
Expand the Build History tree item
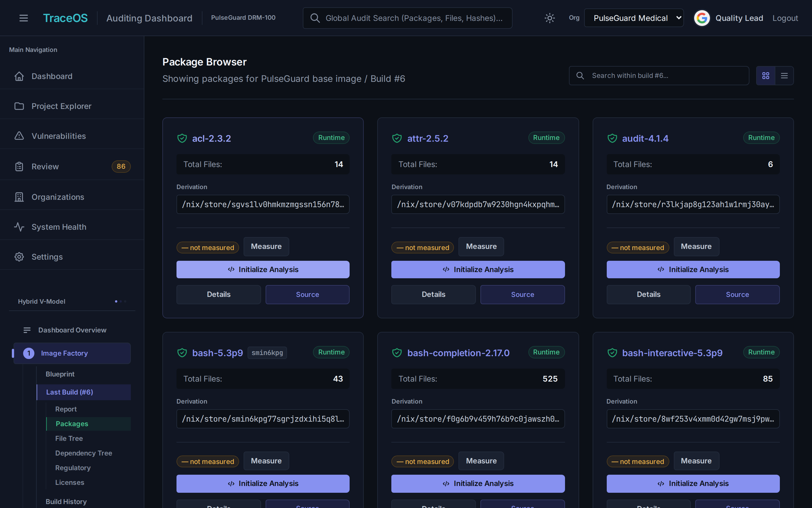click(66, 502)
